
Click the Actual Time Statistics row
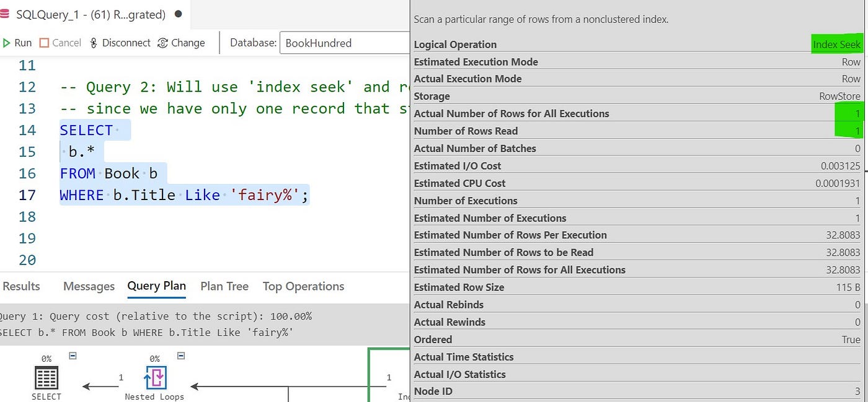pos(637,357)
